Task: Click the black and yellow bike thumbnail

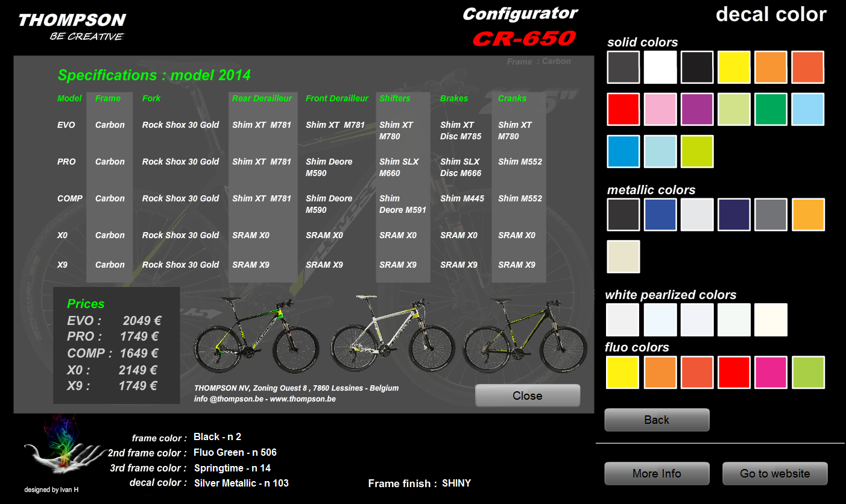Action: pyautogui.click(x=525, y=336)
